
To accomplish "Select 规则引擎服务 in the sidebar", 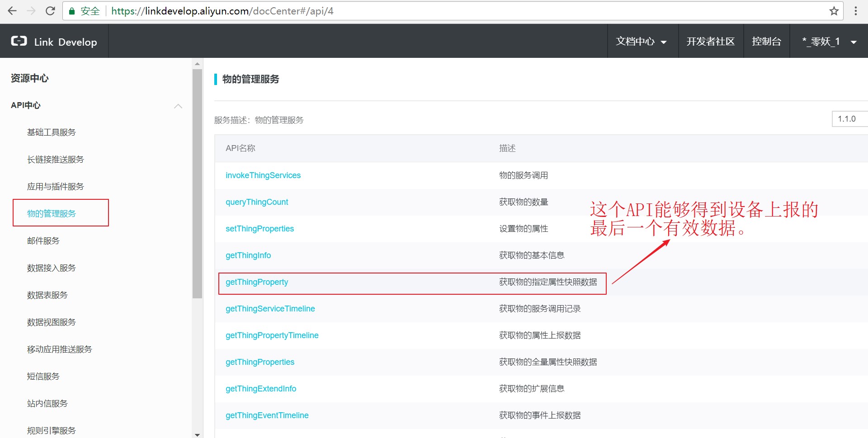I will click(52, 431).
